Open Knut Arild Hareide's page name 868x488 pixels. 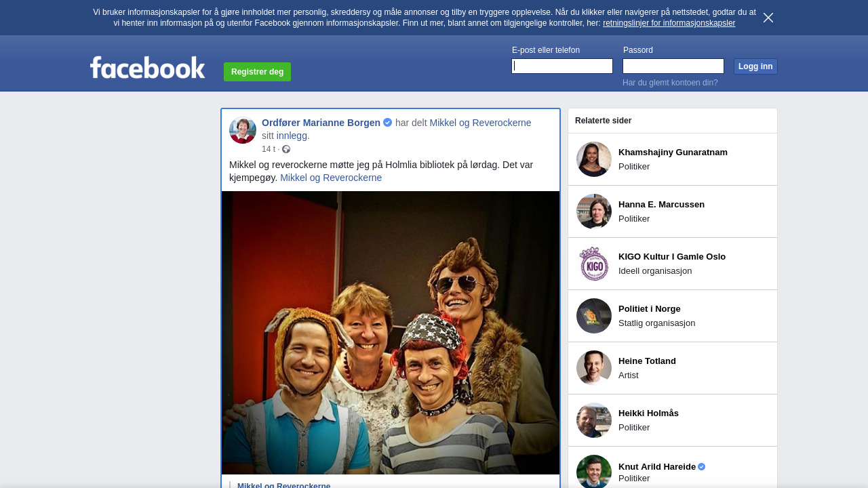656,466
